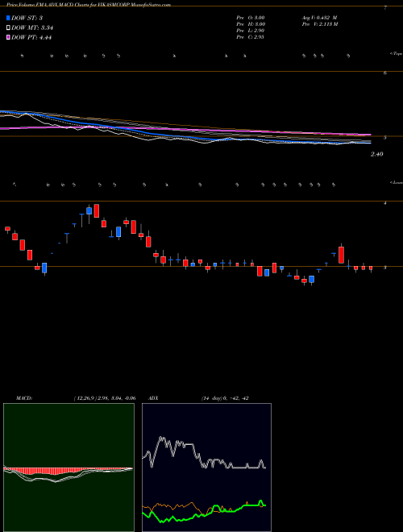This screenshot has width=403, height=532.
Task: Select the 'DOW PT: 4.44' label
Action: coord(31,38)
